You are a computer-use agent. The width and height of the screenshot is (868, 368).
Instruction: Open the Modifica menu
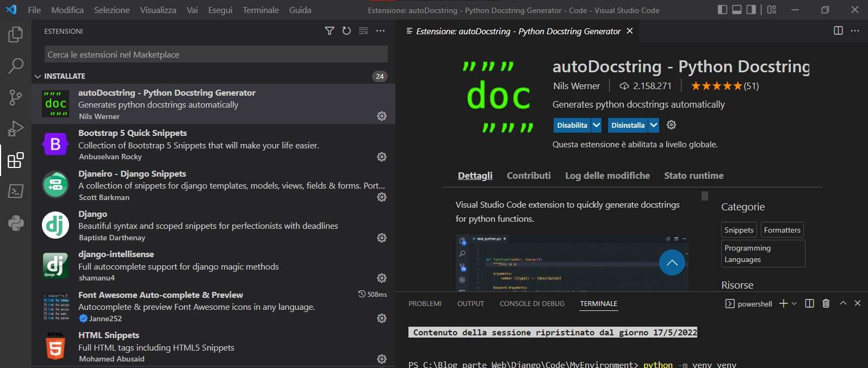(x=67, y=10)
